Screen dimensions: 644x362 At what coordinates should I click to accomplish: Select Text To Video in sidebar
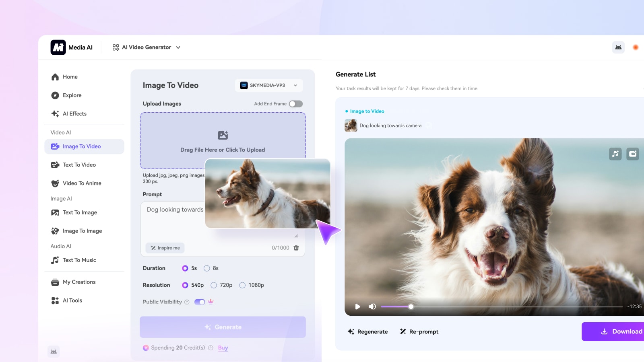coord(84,165)
